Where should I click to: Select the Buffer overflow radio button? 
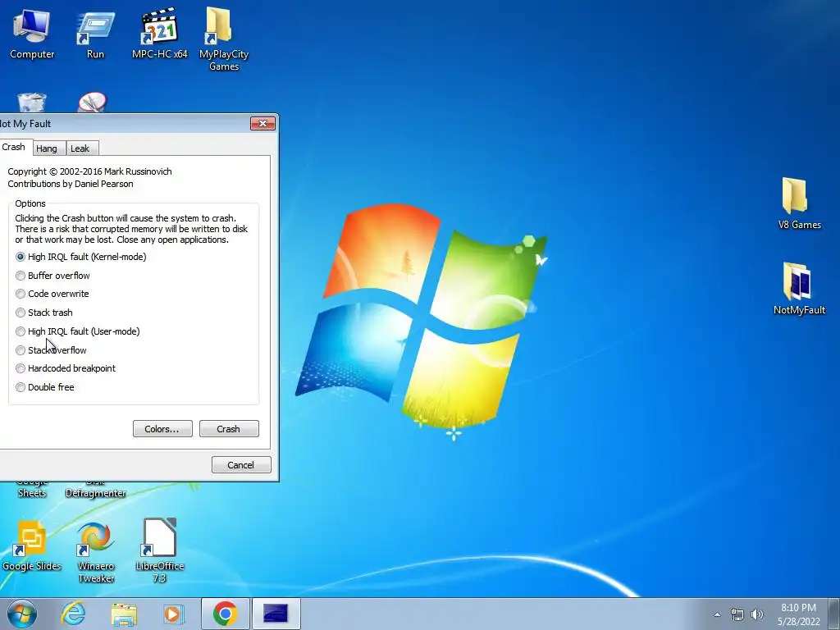tap(52, 276)
